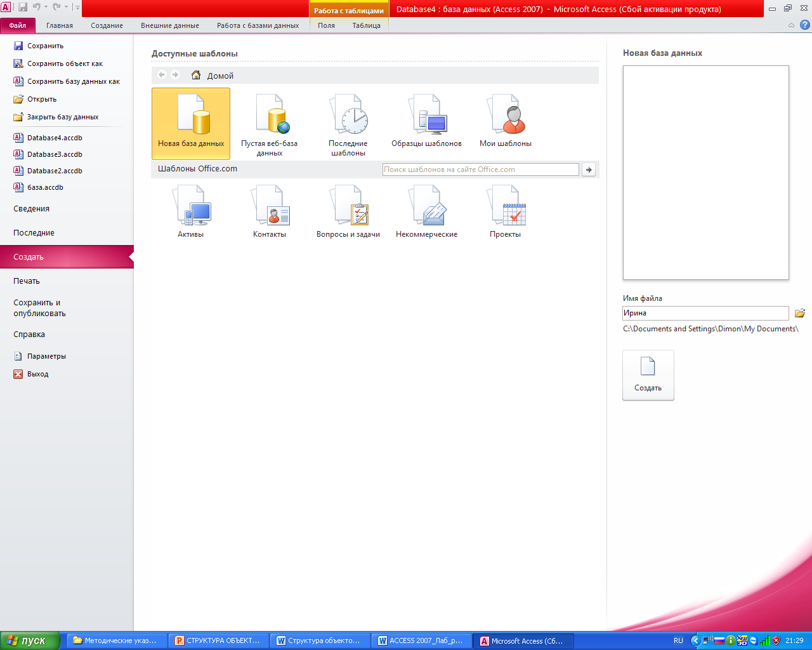
Task: Switch to Работа с базами данных tab
Action: 258,25
